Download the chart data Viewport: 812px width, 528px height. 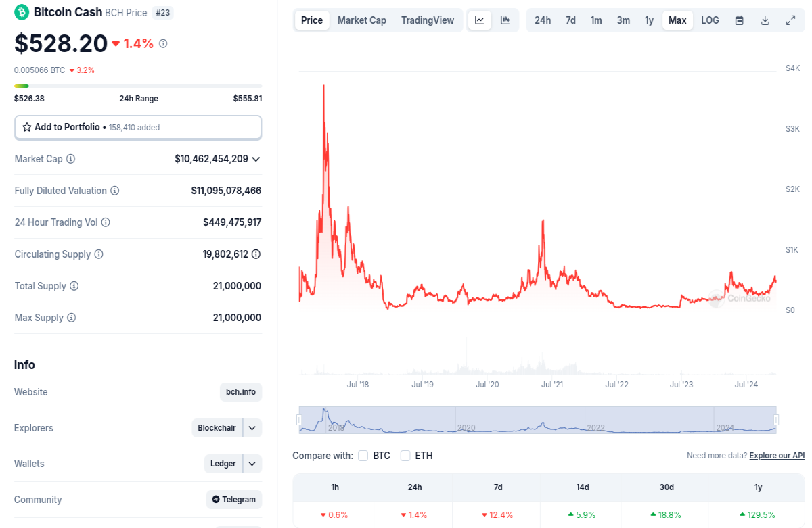point(765,20)
